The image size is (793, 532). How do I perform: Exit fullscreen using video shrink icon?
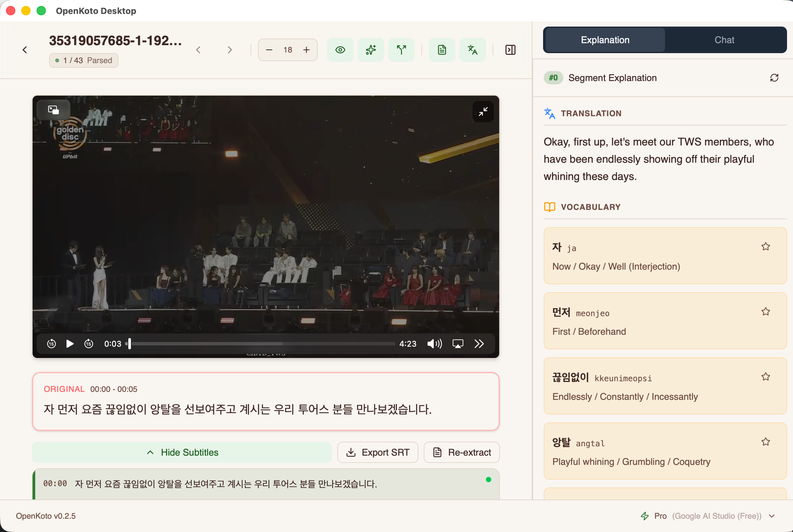[x=483, y=112]
